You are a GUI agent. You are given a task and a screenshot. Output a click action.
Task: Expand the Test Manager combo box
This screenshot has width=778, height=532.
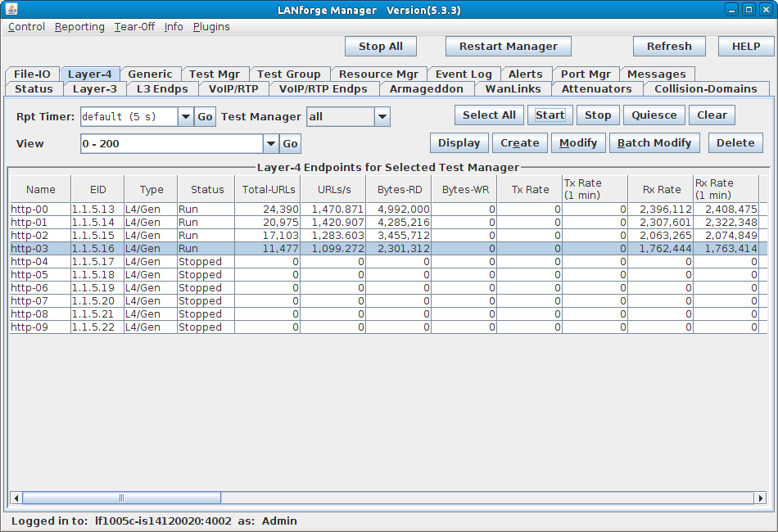382,117
